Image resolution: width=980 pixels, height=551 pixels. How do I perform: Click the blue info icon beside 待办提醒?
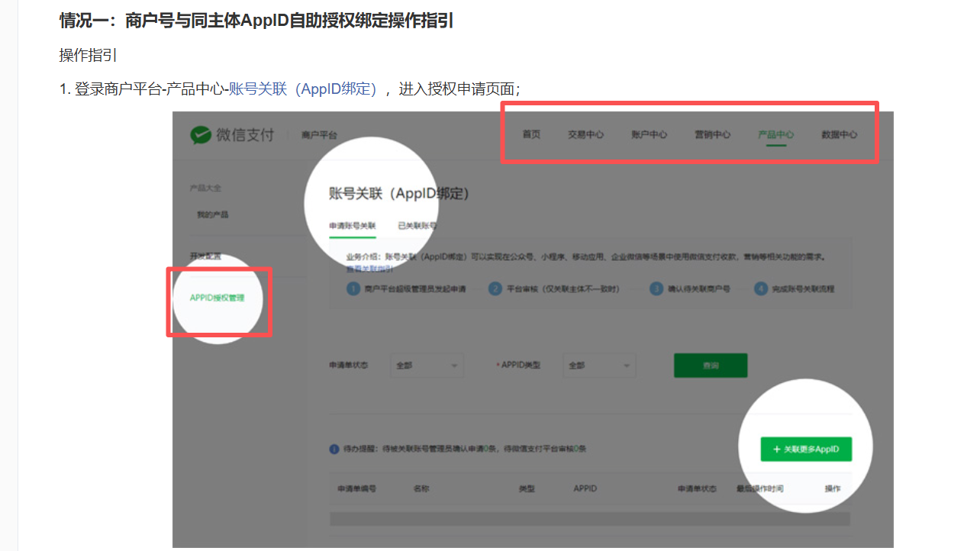pyautogui.click(x=334, y=449)
